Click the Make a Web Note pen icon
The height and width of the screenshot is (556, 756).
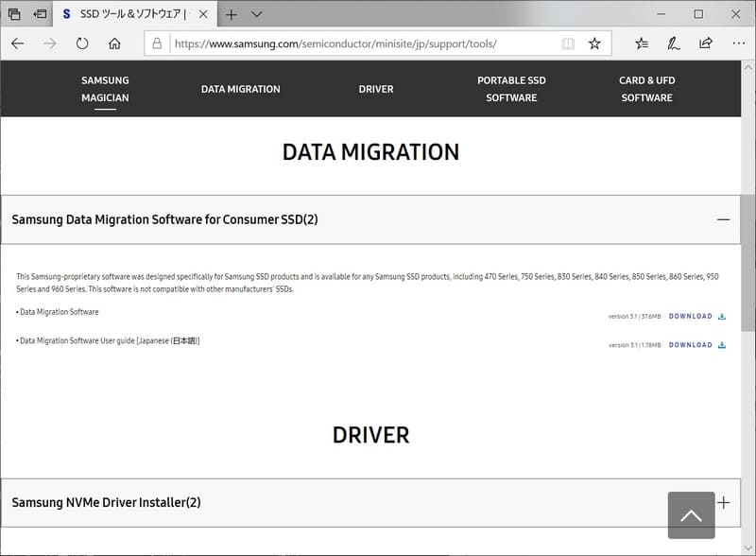673,43
